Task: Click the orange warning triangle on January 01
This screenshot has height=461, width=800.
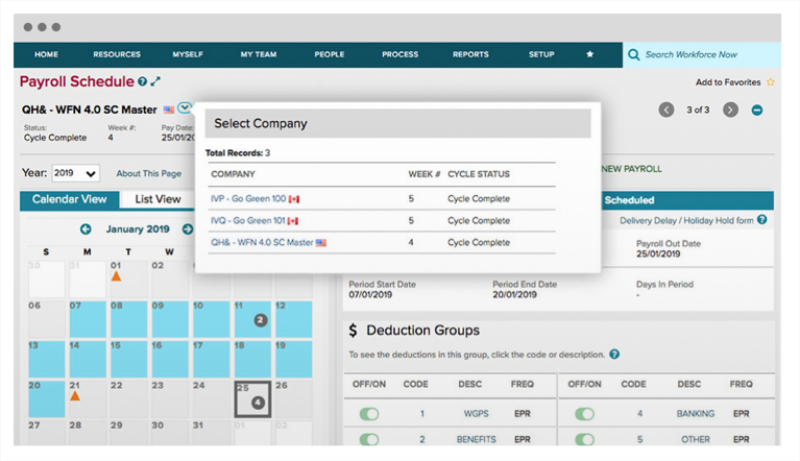Action: (x=116, y=276)
